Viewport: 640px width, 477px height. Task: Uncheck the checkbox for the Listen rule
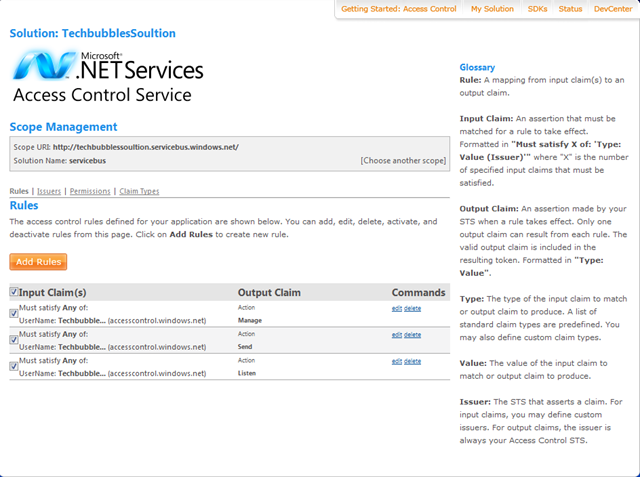[14, 366]
